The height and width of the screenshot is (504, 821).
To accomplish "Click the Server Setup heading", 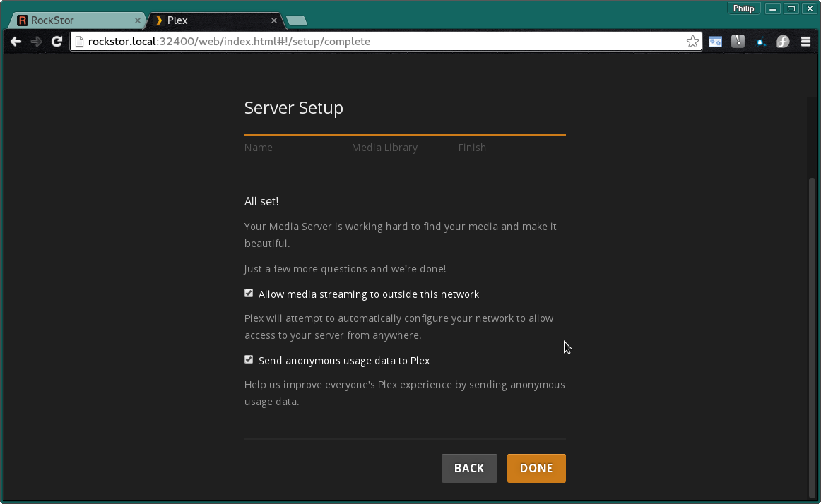I will (x=294, y=107).
